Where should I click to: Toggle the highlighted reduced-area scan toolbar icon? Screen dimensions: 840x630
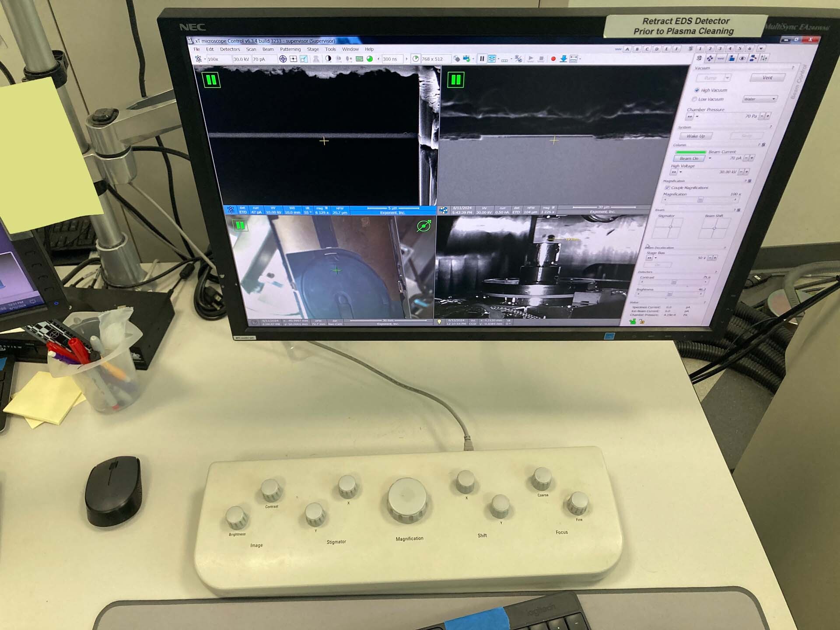(x=304, y=59)
